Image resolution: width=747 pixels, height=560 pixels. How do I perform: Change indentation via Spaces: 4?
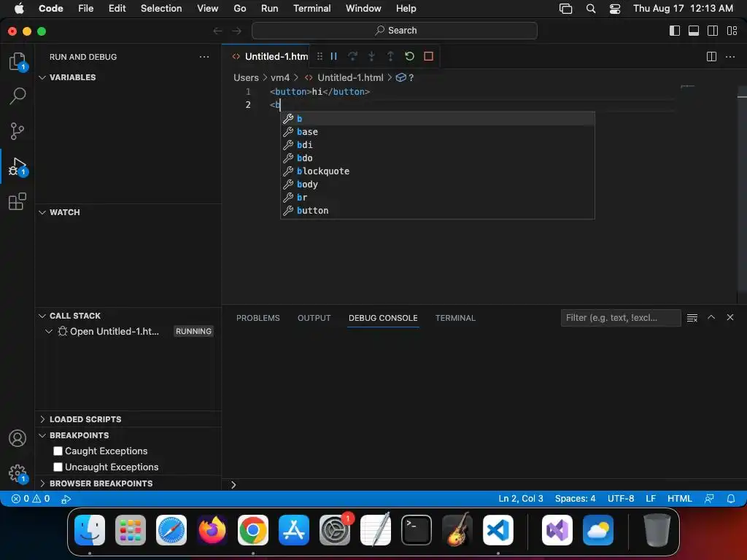click(x=575, y=499)
